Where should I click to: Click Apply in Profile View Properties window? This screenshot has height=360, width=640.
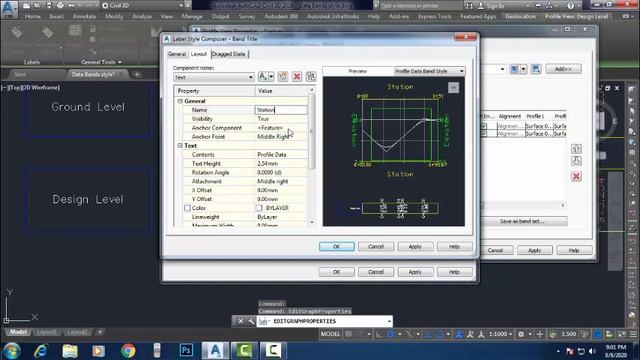point(535,250)
